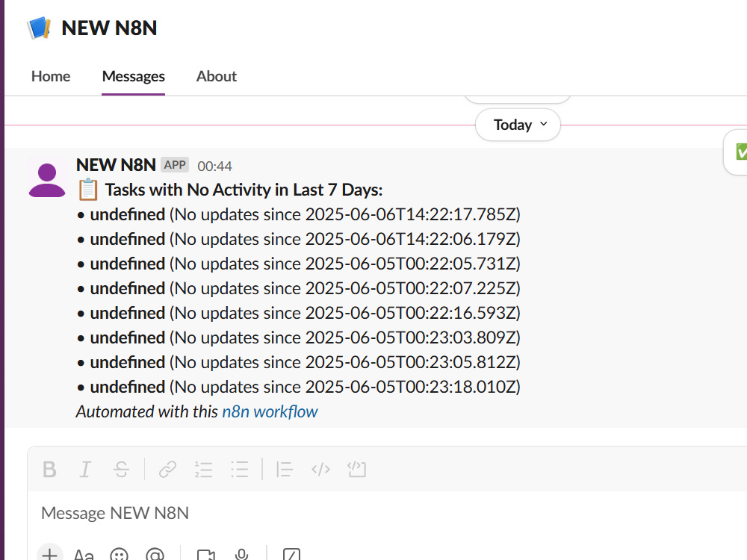Expand the Today date dropdown

(518, 125)
